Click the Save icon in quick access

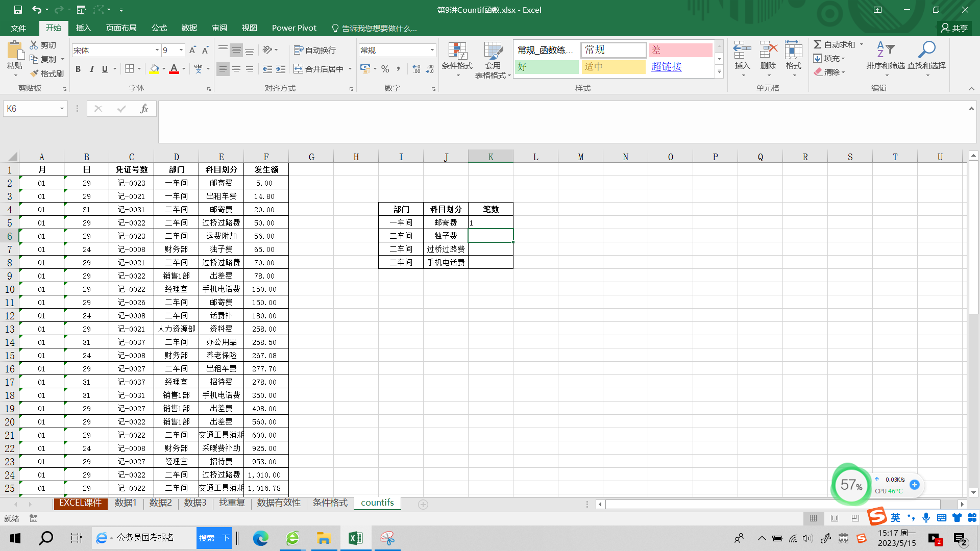pyautogui.click(x=17, y=10)
